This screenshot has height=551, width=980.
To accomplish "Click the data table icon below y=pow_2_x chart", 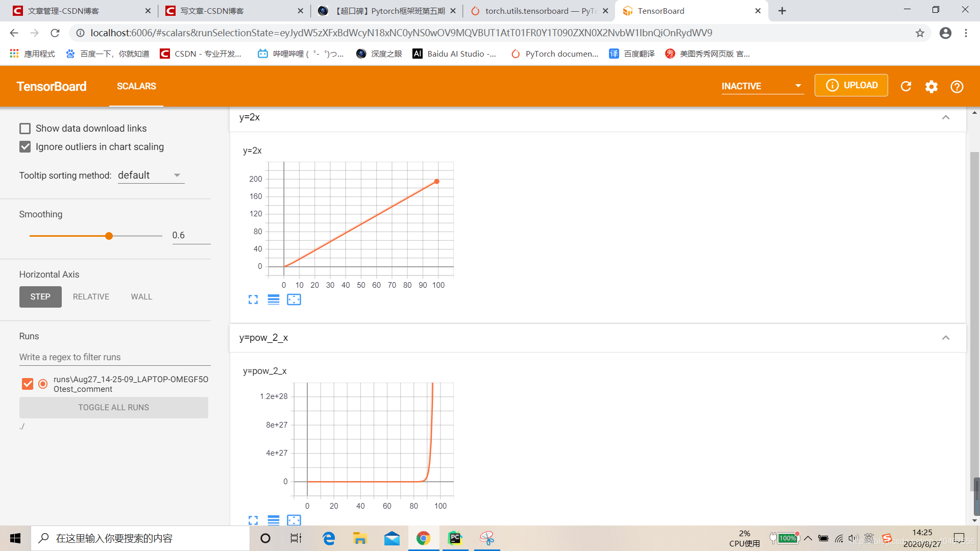I will click(273, 521).
